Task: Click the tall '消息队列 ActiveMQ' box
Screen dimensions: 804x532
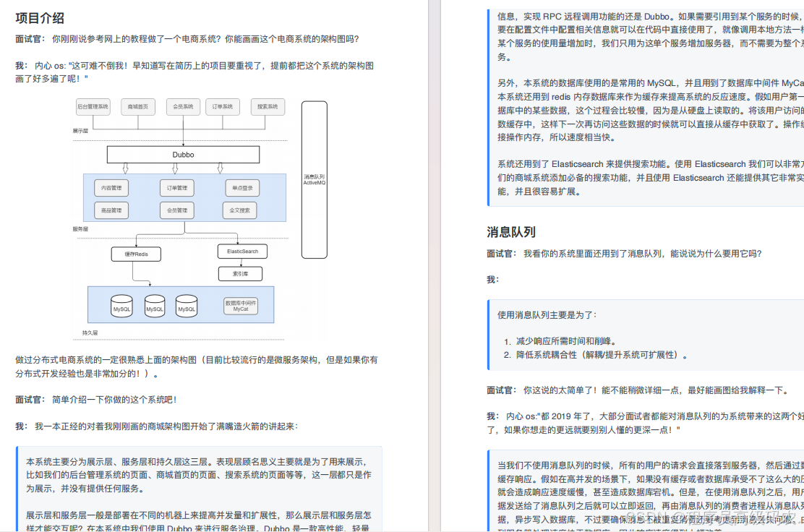Action: coord(315,179)
